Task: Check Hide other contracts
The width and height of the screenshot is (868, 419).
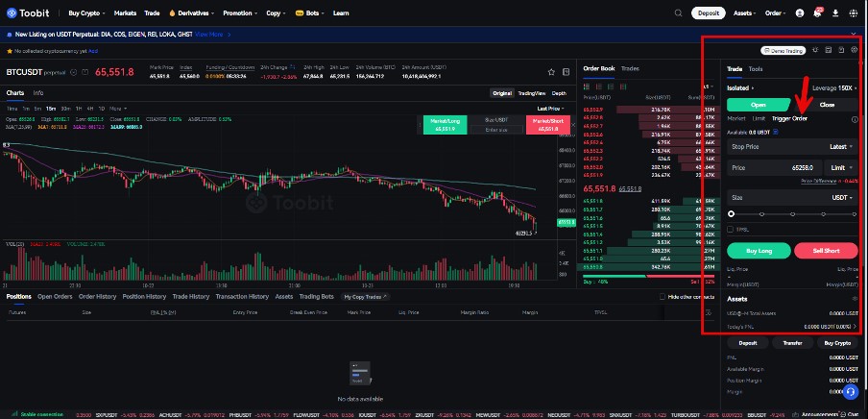Action: tap(663, 297)
